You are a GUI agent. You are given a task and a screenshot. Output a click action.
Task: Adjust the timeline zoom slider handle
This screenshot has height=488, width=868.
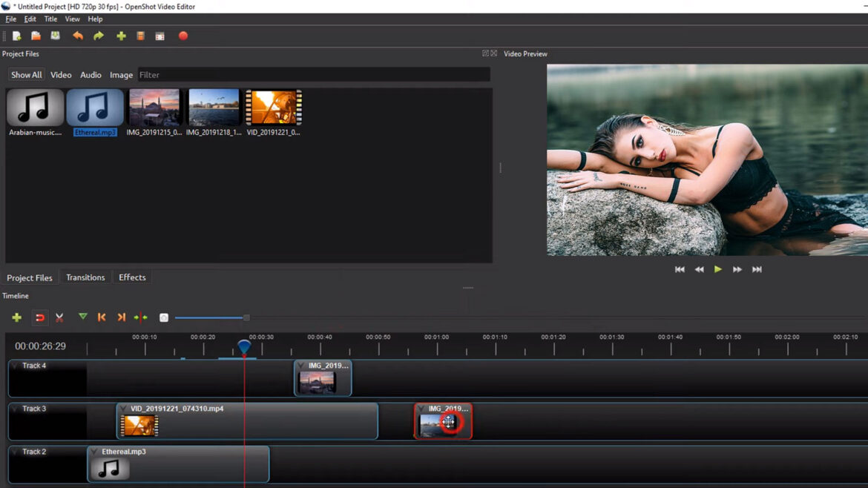[246, 317]
